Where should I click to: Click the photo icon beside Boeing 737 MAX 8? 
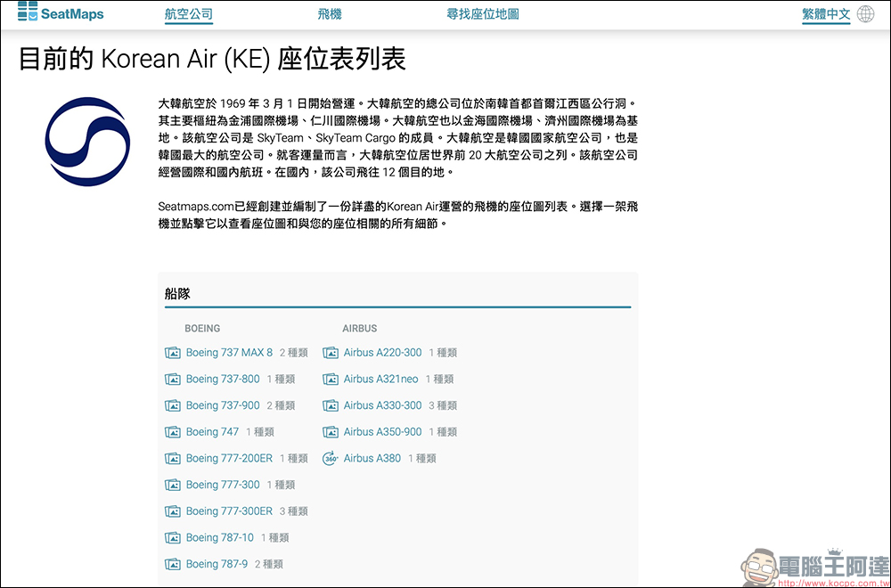pos(173,353)
